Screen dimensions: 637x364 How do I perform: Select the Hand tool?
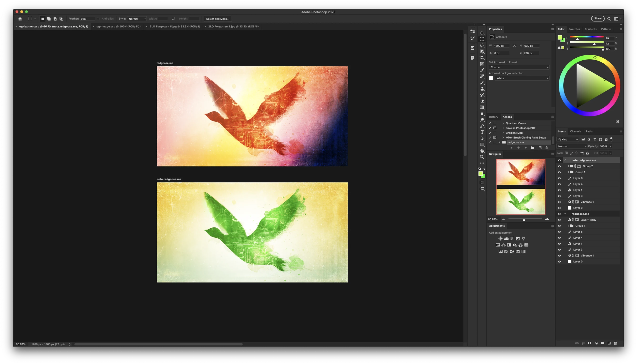click(x=482, y=151)
